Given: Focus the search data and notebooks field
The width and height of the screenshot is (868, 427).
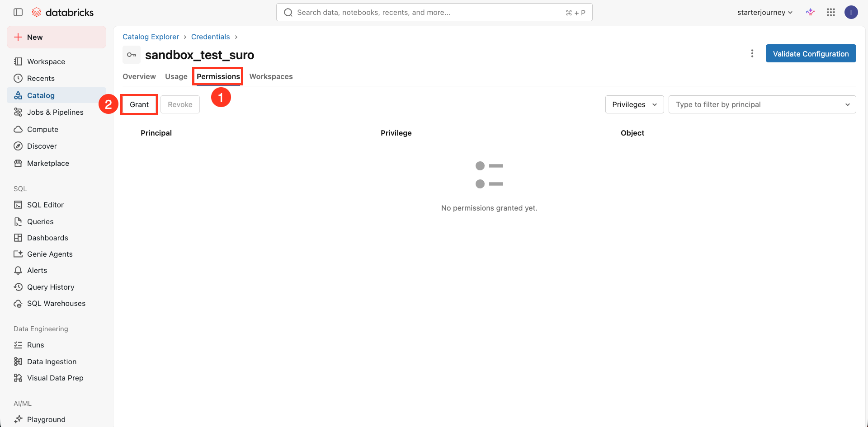Looking at the screenshot, I should (x=434, y=12).
